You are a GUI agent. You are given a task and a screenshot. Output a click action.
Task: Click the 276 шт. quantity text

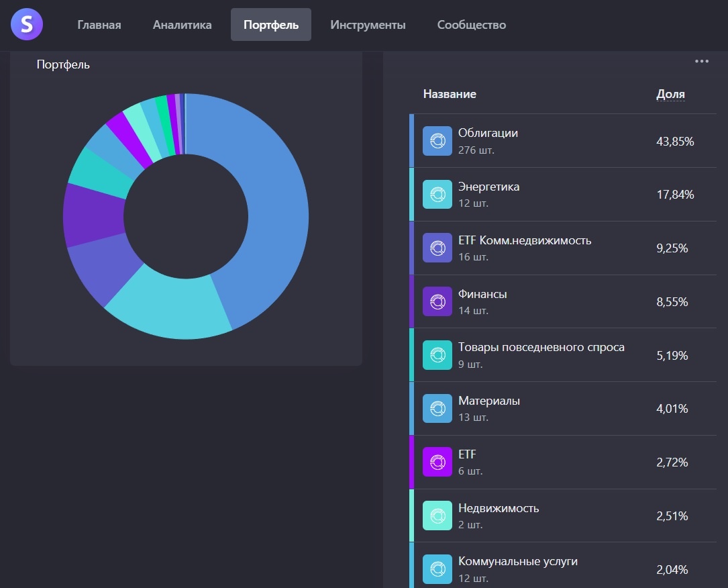[476, 150]
